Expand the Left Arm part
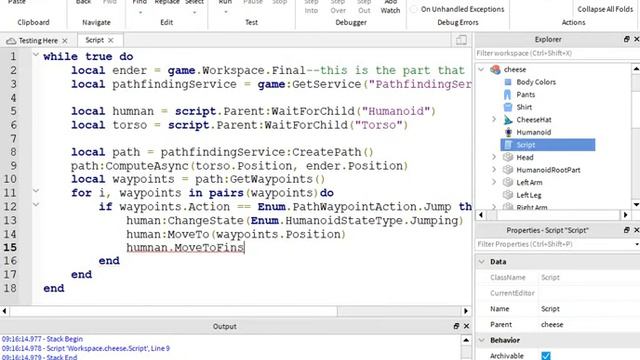The width and height of the screenshot is (640, 360). (494, 182)
